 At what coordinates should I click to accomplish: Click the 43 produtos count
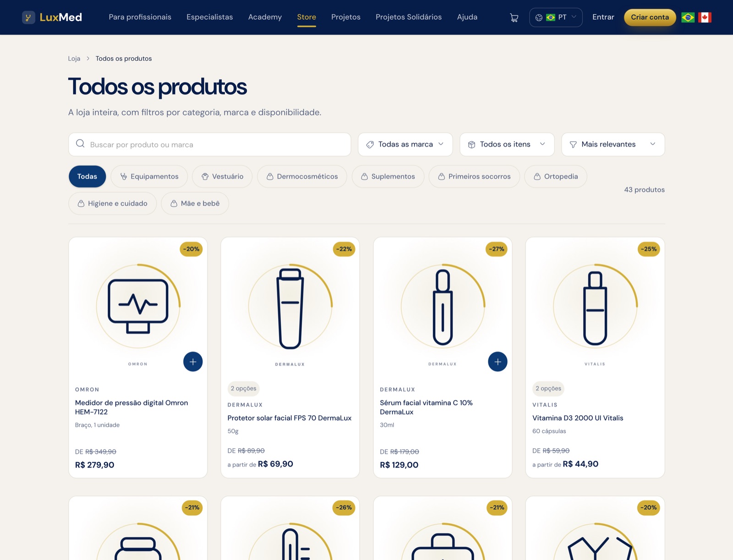(644, 190)
